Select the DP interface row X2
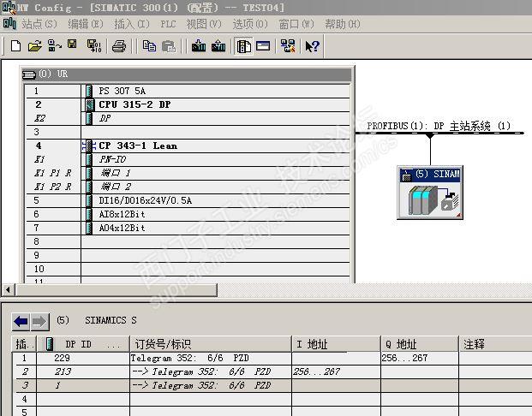Screen dimensions: 532x416 pyautogui.click(x=188, y=118)
